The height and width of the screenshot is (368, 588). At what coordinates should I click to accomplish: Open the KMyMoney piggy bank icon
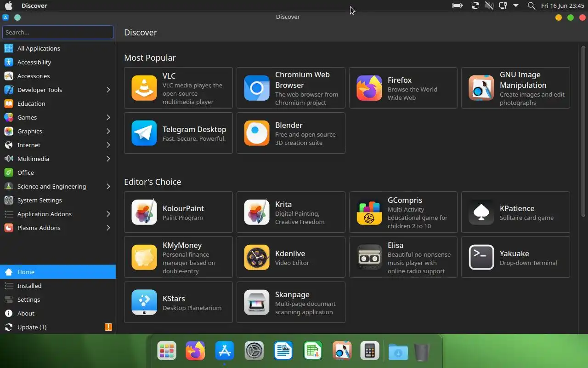point(144,257)
